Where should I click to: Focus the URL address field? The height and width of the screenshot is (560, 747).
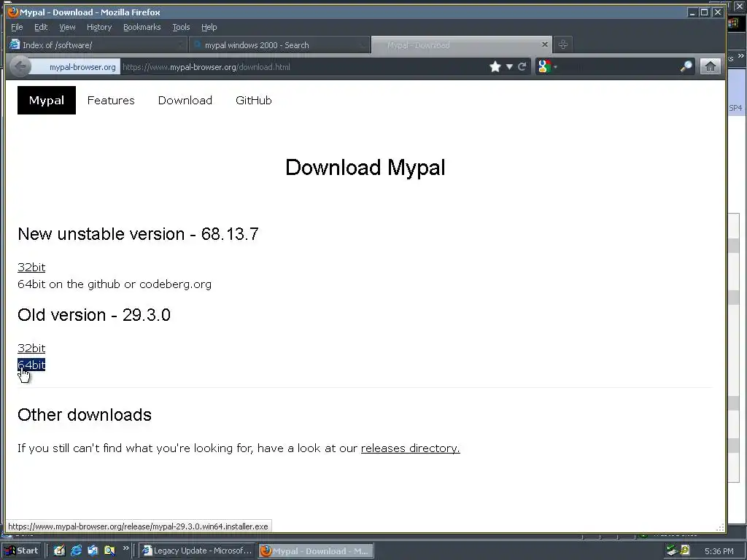(x=303, y=66)
